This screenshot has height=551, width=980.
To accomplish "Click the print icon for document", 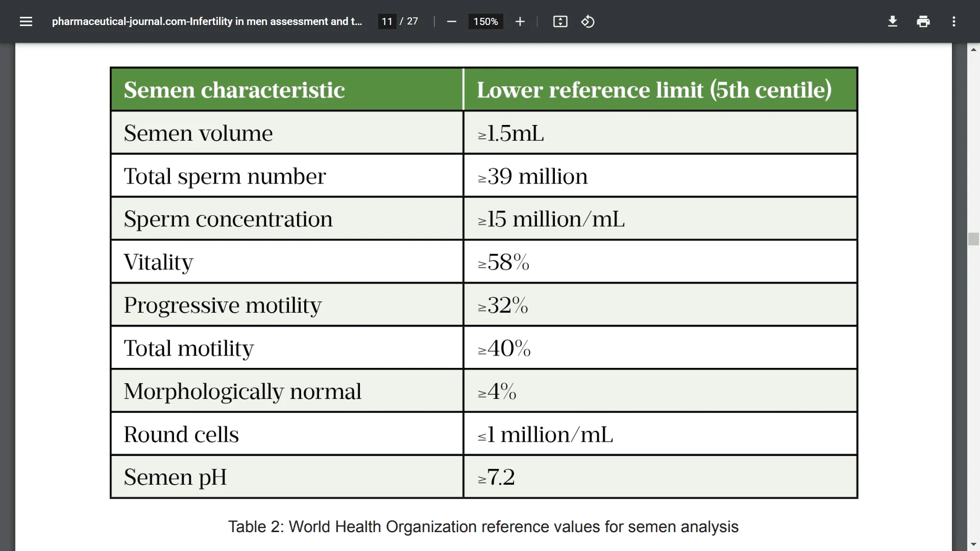I will pyautogui.click(x=923, y=21).
